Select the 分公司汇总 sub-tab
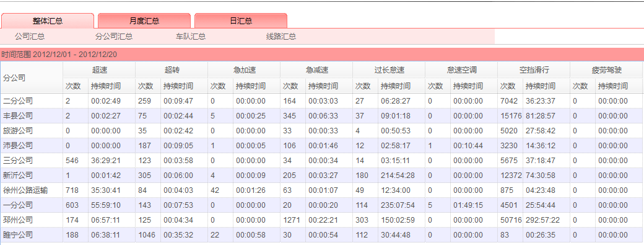Screen dimensions: 644x245 click(114, 37)
